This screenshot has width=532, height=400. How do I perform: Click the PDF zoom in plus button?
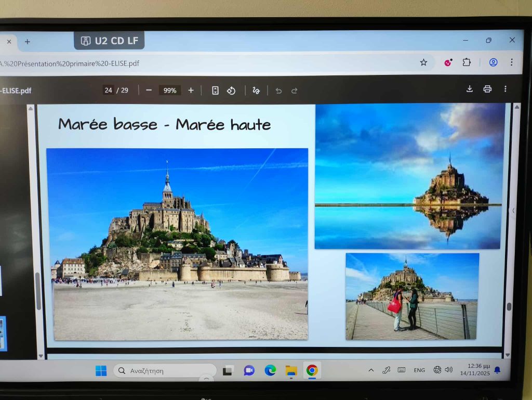click(191, 91)
